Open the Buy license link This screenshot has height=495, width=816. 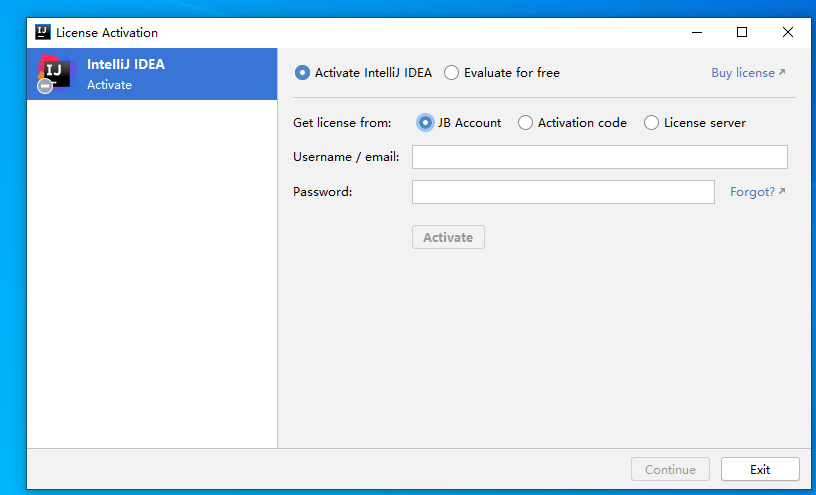tap(748, 73)
